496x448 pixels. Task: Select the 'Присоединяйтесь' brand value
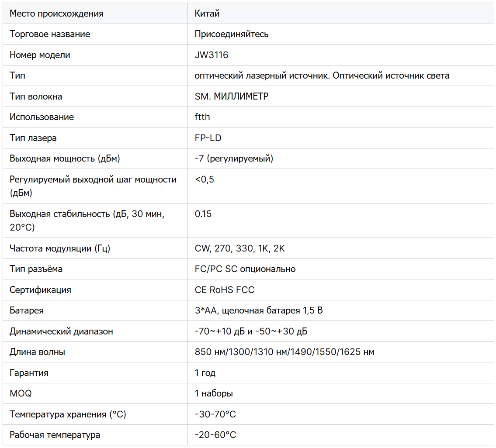tap(232, 34)
